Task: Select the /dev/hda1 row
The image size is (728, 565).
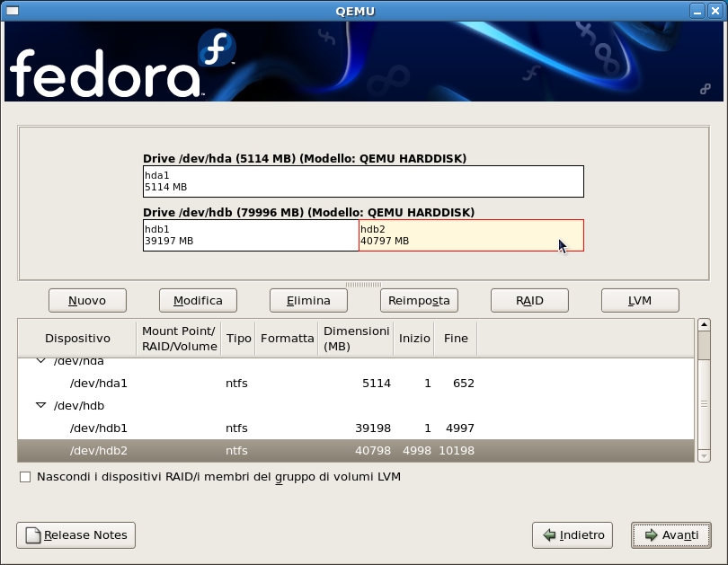Action: [x=356, y=384]
